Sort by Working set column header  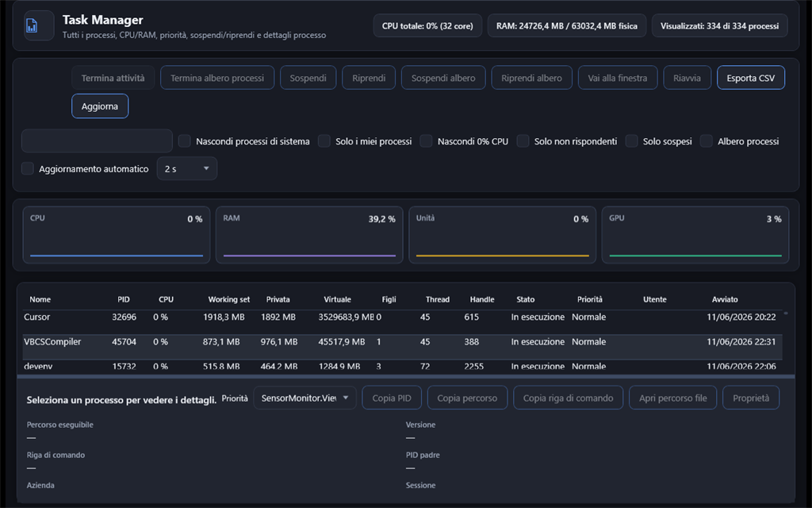click(229, 299)
